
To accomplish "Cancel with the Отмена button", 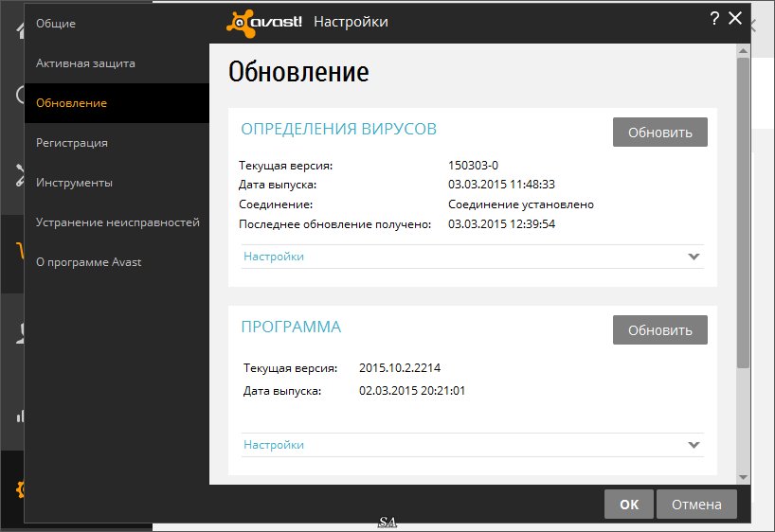I will (696, 505).
